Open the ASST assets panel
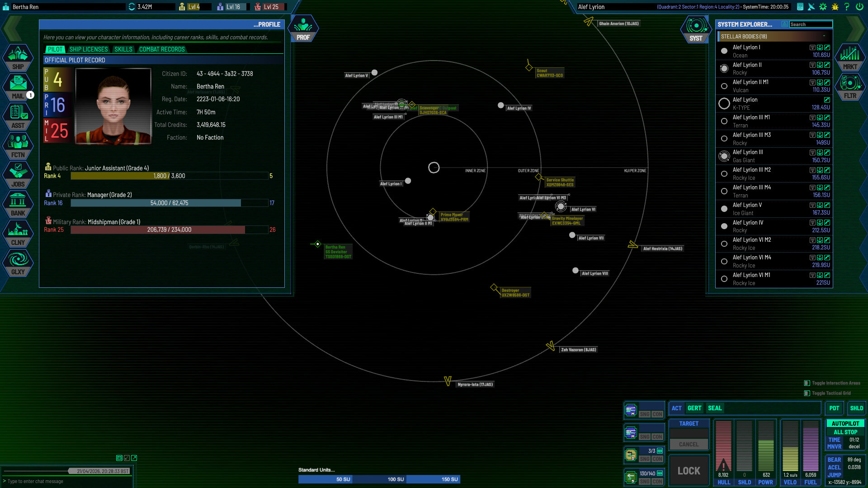The width and height of the screenshot is (868, 488). 18,116
